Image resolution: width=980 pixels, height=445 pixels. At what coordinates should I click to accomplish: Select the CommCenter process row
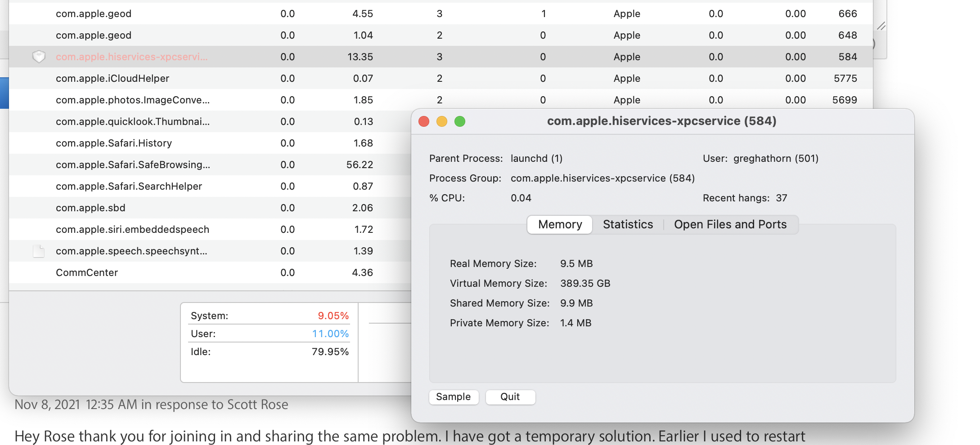(x=87, y=272)
